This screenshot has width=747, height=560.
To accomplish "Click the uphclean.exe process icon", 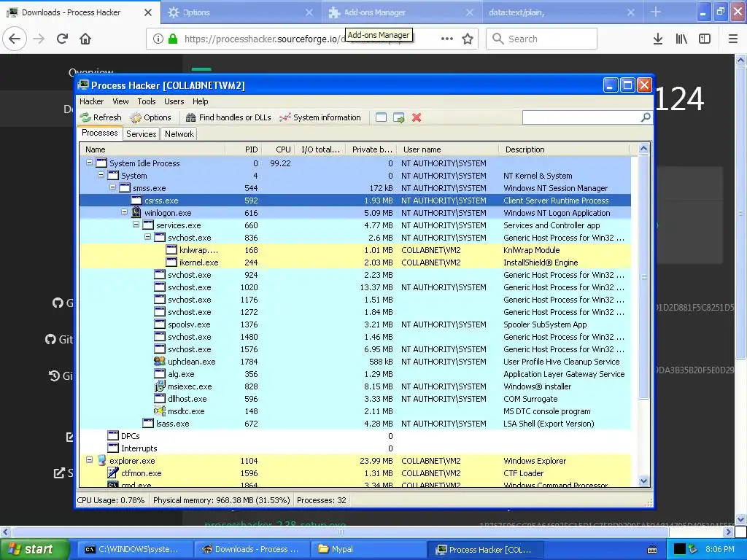I will [160, 361].
